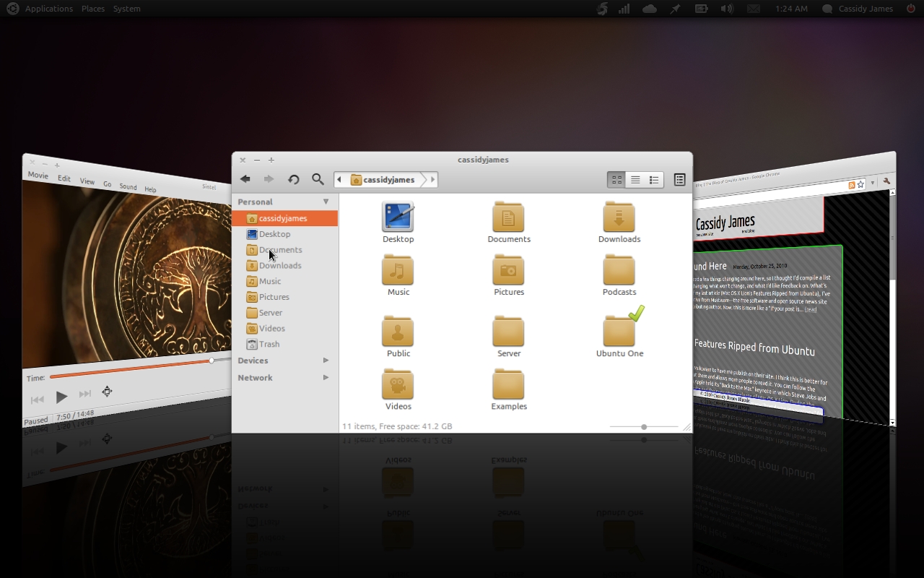Select the Desktop folder icon
The height and width of the screenshot is (578, 924).
coord(398,216)
